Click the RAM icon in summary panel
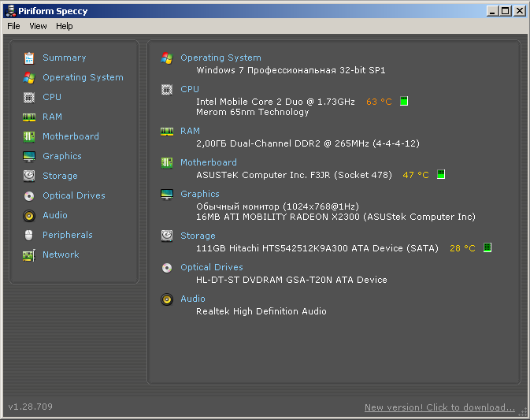The width and height of the screenshot is (530, 420). pyautogui.click(x=167, y=132)
